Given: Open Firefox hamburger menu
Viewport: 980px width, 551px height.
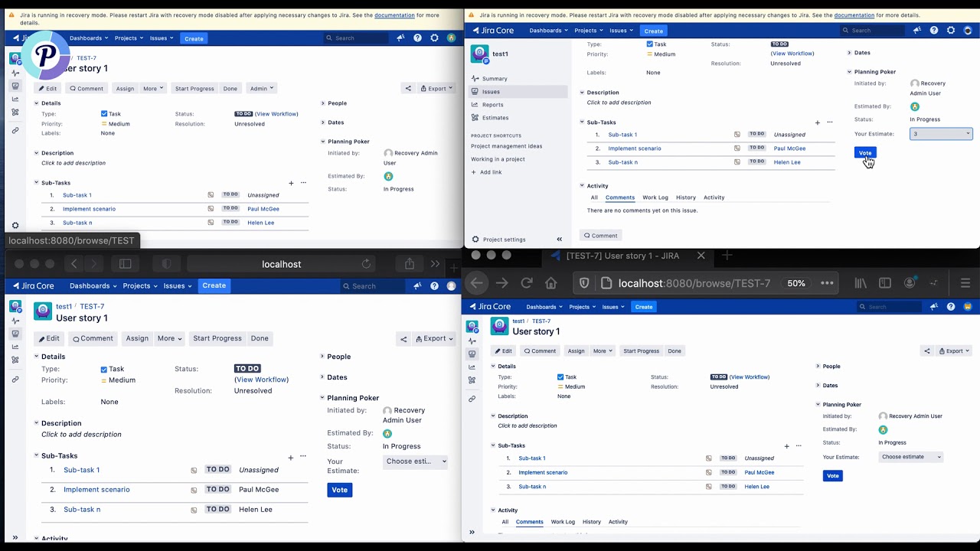Looking at the screenshot, I should (x=965, y=283).
